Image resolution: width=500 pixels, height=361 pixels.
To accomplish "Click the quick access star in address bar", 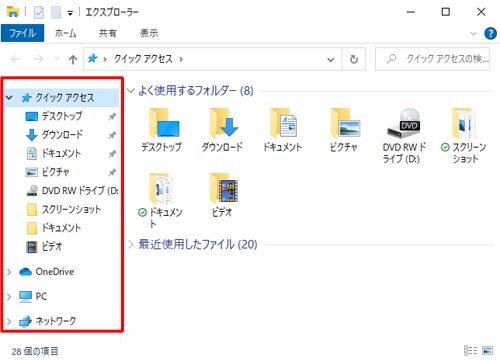I will (92, 59).
